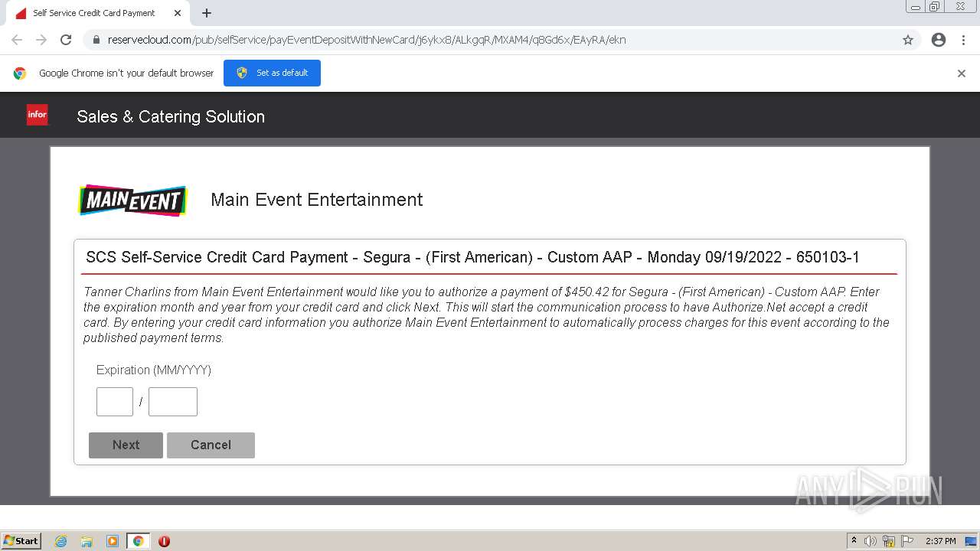This screenshot has width=980, height=551.
Task: Open the Chrome three-dot menu
Action: point(964,40)
